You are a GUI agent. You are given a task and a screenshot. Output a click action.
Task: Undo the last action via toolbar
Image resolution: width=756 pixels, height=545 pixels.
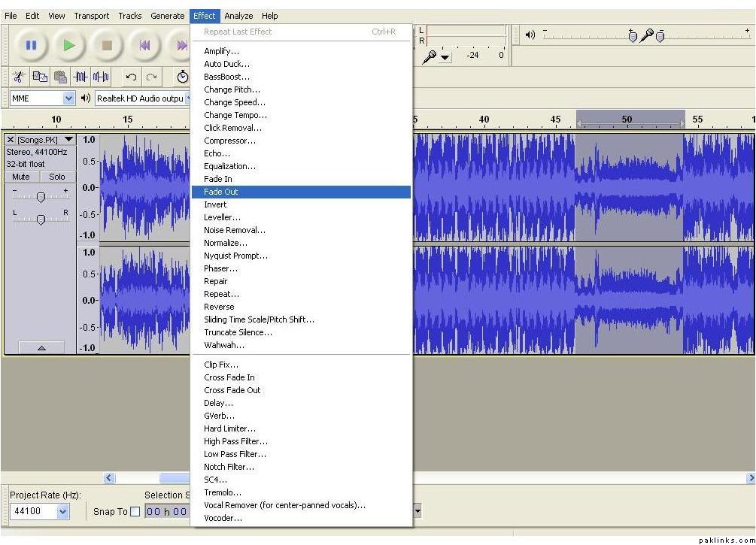point(131,77)
